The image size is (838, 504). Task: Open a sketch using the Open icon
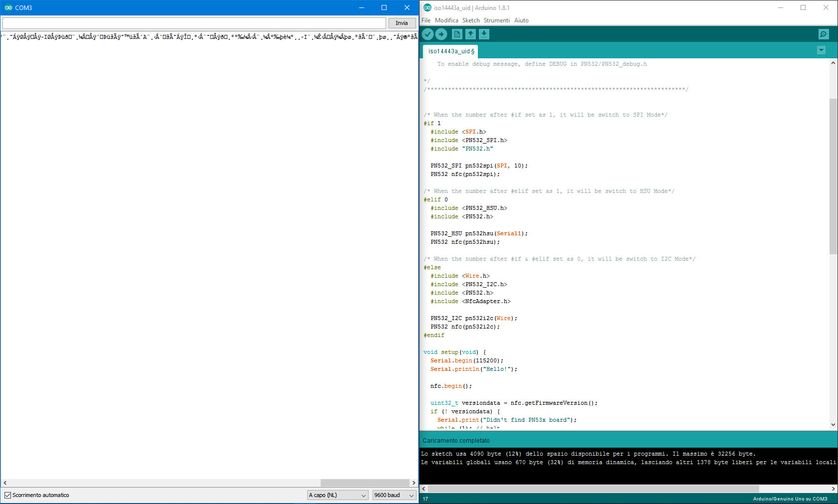(x=470, y=34)
